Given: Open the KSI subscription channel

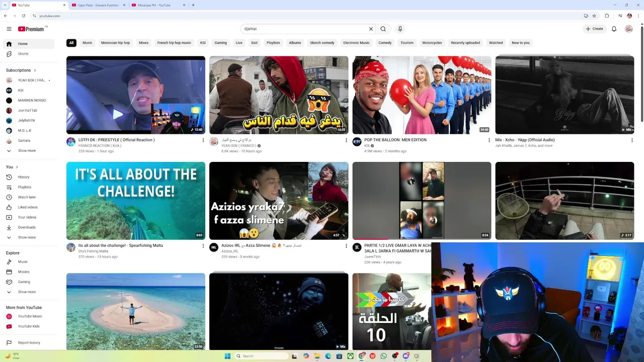Looking at the screenshot, I should point(29,90).
